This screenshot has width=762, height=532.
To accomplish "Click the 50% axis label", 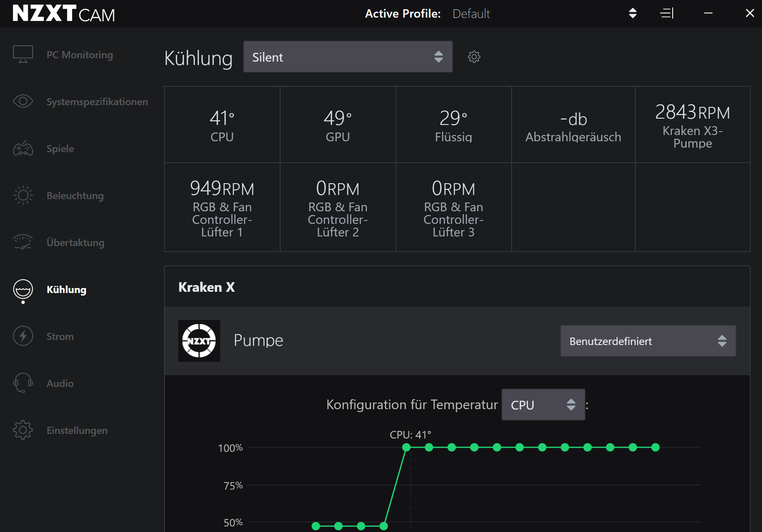I will [x=233, y=523].
